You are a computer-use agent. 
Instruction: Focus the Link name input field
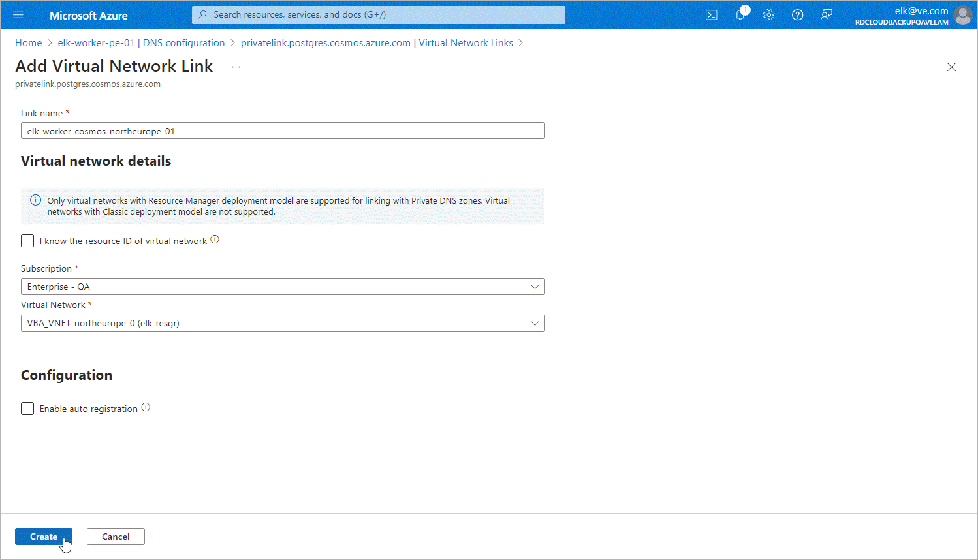283,131
